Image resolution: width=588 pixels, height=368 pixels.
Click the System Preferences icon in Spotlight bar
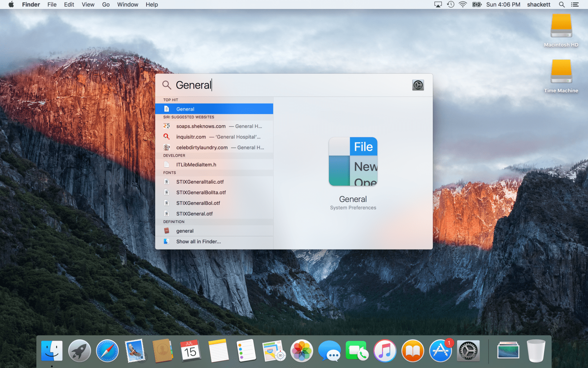[x=418, y=85]
